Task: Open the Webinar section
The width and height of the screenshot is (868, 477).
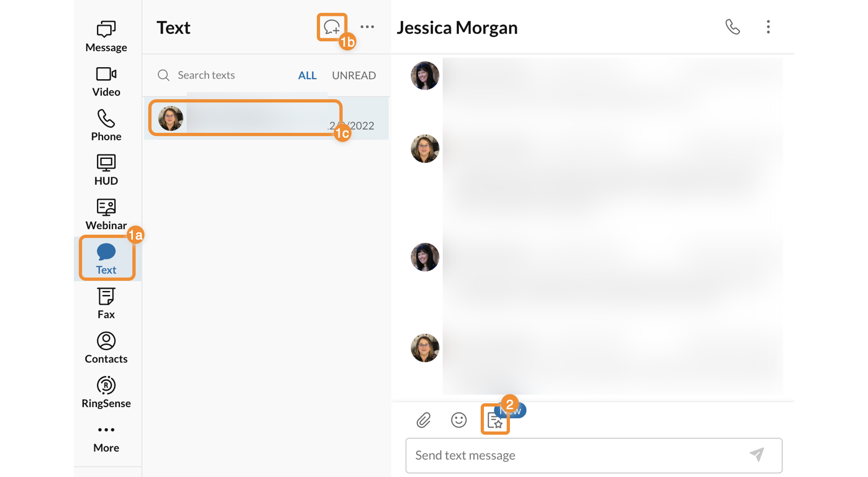Action: [106, 214]
